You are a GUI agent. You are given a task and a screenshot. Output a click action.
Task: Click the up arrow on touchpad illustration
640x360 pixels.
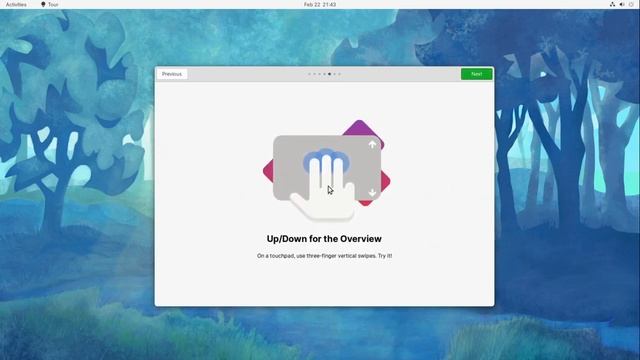coord(372,144)
